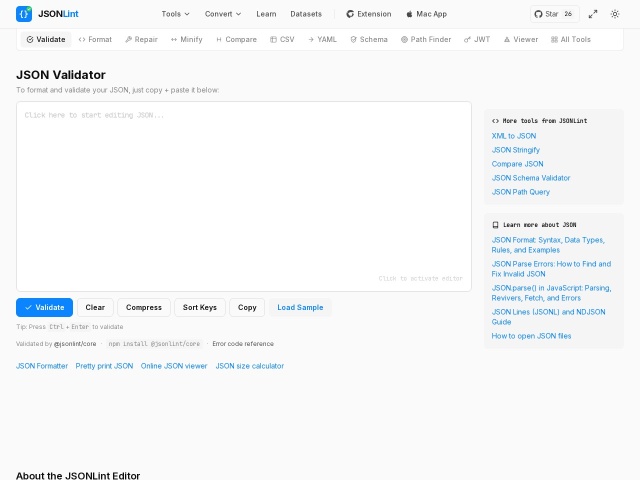
Task: Click the Load Sample button
Action: point(300,307)
